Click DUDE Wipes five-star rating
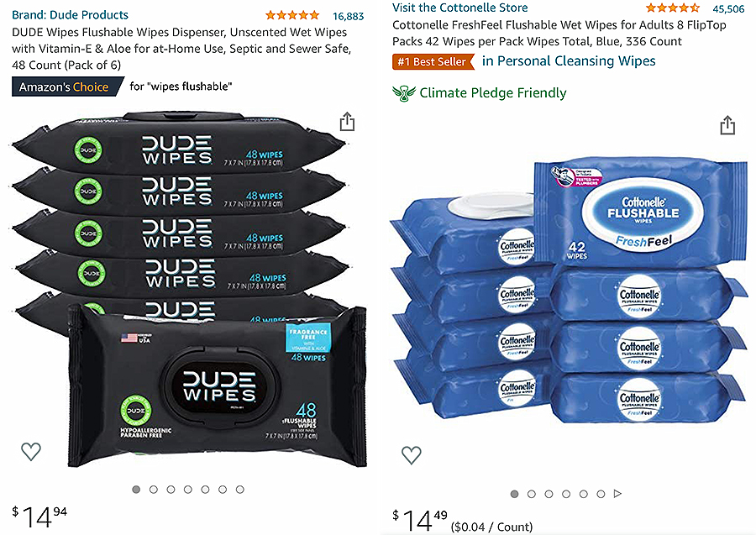This screenshot has width=756, height=535. 292,15
